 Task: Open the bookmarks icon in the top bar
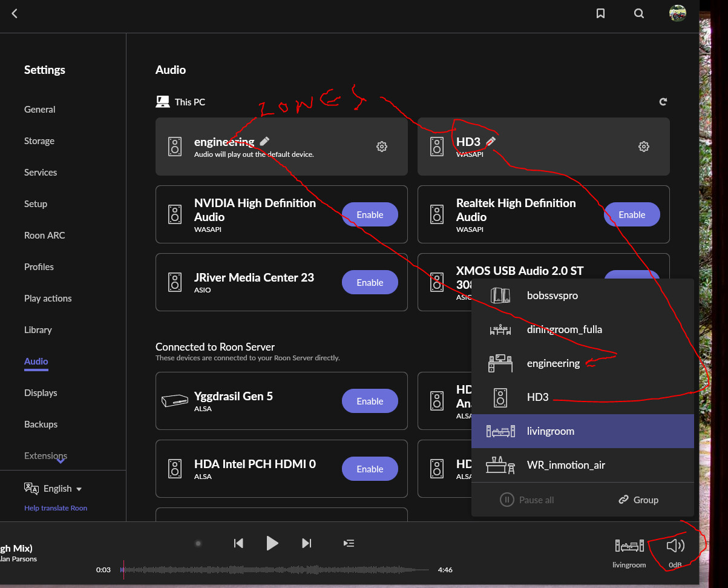(600, 13)
